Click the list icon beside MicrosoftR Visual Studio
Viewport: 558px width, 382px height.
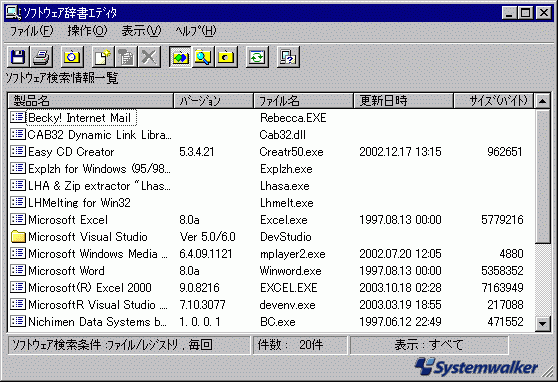coord(18,304)
